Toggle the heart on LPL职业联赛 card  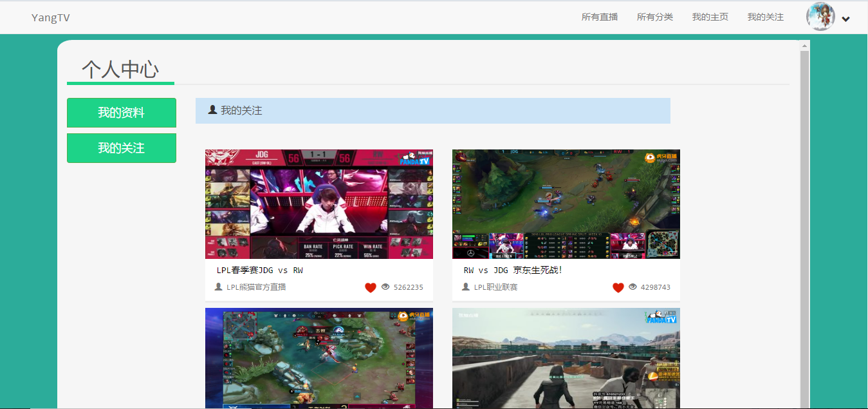618,287
